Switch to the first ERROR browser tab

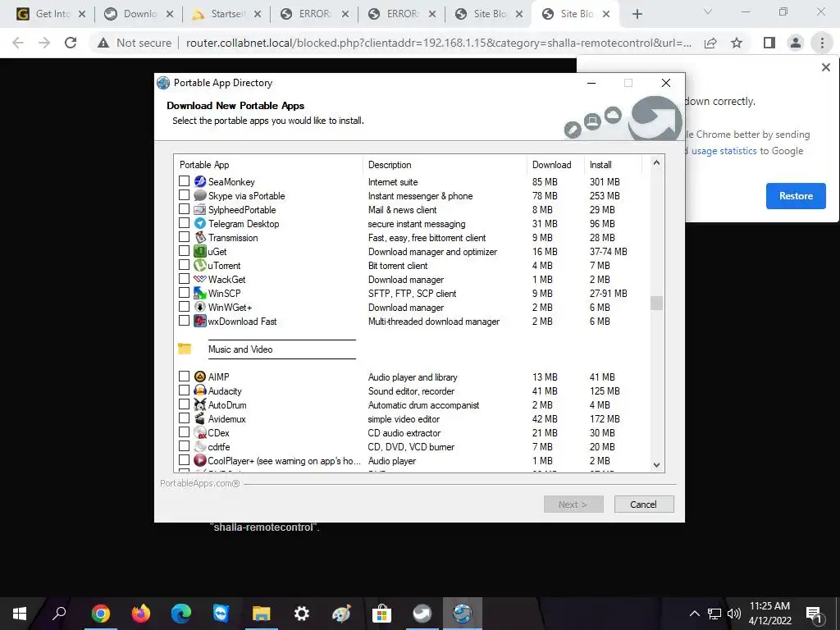315,14
